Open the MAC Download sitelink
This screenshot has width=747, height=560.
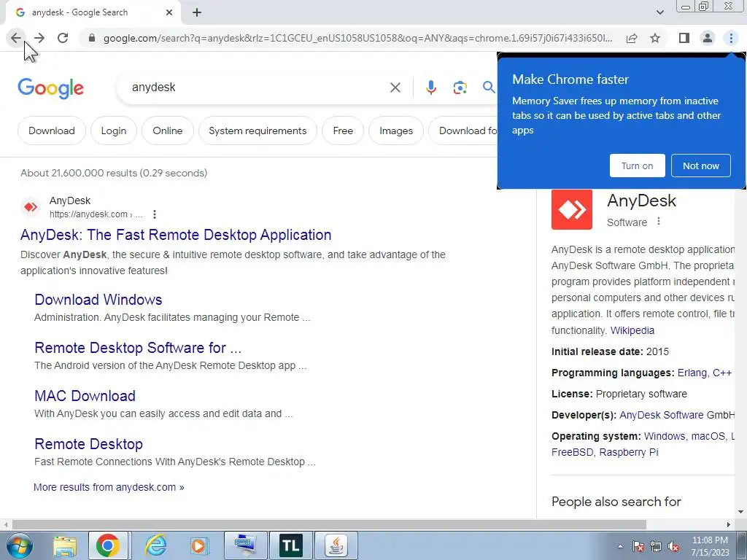click(85, 396)
